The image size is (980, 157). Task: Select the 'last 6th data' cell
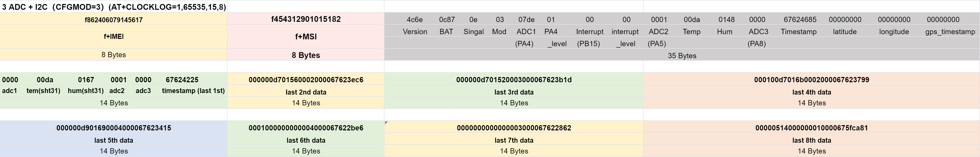[306, 140]
